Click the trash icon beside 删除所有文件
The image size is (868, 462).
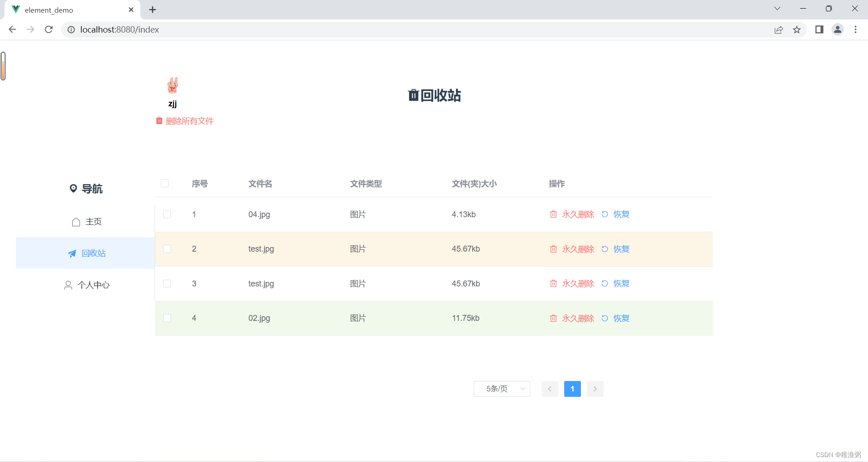click(159, 121)
